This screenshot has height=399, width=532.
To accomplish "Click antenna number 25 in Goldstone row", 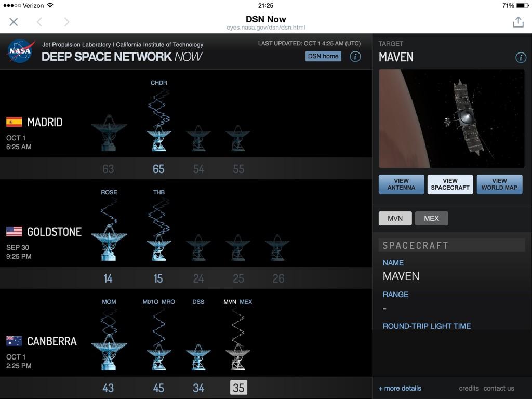I will click(238, 278).
